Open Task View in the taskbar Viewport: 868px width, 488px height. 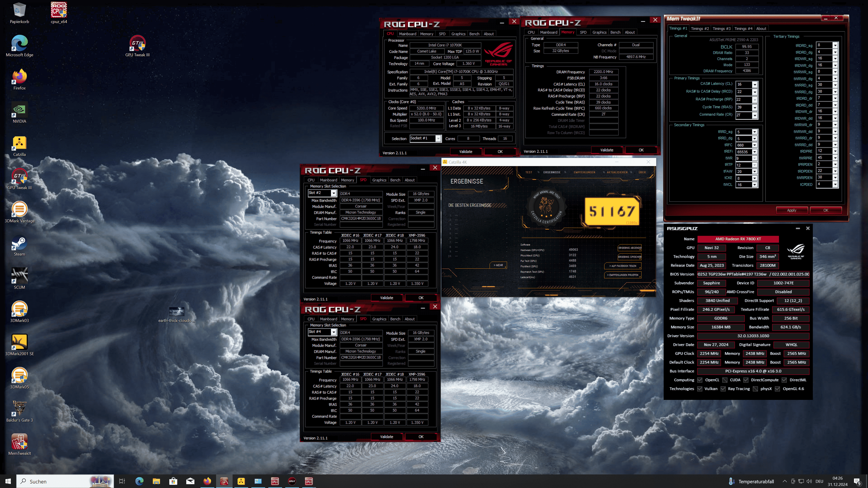122,481
